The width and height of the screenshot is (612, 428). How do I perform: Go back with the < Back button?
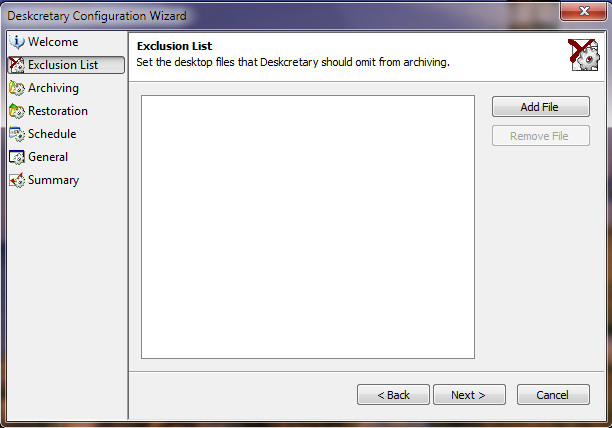click(x=393, y=395)
